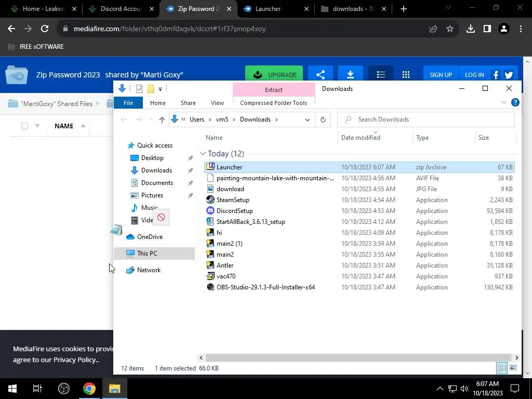Select Network in navigation pane

click(149, 270)
